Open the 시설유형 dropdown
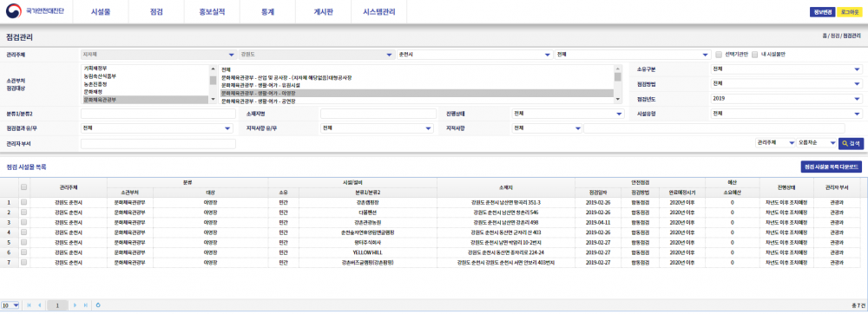This screenshot has height=314, width=868. [786, 114]
